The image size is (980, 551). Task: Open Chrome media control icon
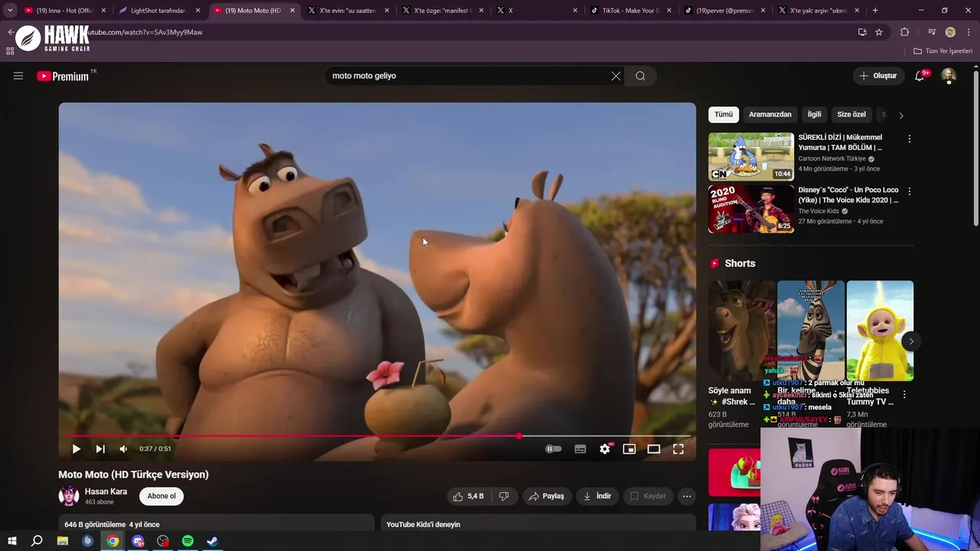pyautogui.click(x=932, y=32)
